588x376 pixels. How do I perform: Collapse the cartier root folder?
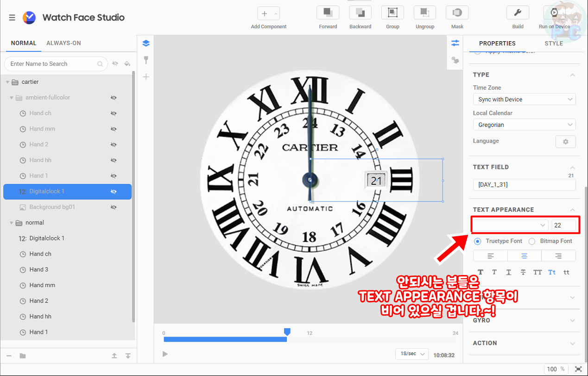point(7,82)
